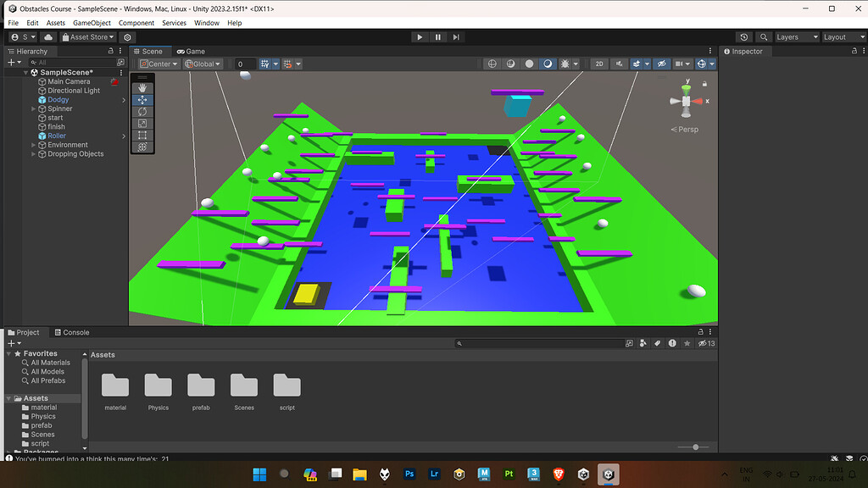This screenshot has width=868, height=488.
Task: Select the combined Transform tool
Action: [x=142, y=147]
